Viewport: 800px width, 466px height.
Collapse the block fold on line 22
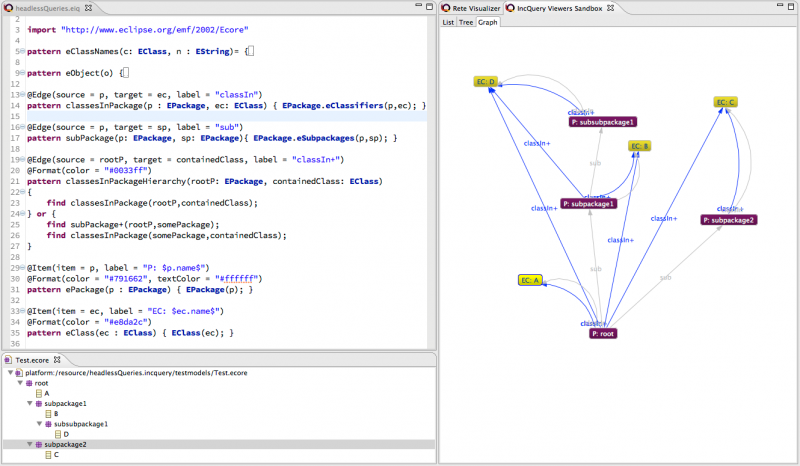[x=22, y=192]
